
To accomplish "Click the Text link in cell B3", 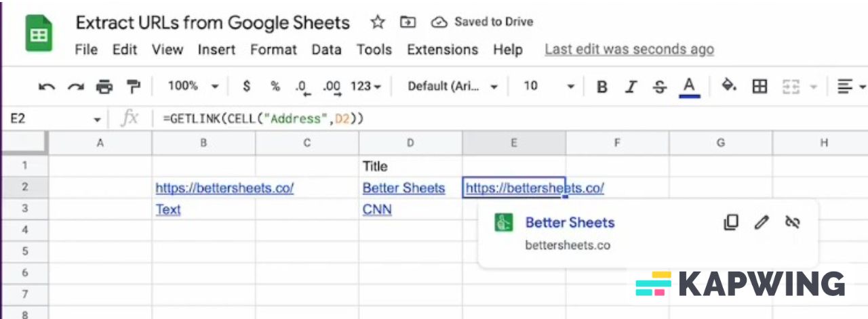I will pos(168,209).
